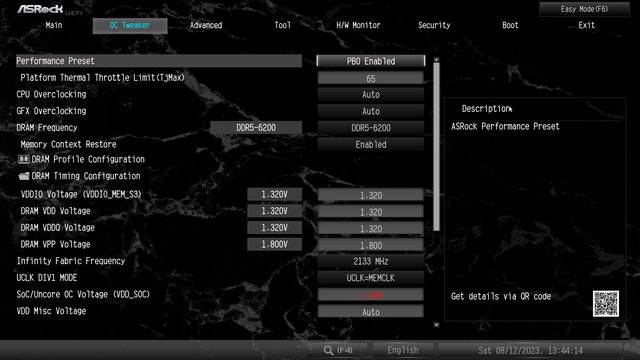
Task: Click scrollbar up arrow
Action: (x=436, y=60)
